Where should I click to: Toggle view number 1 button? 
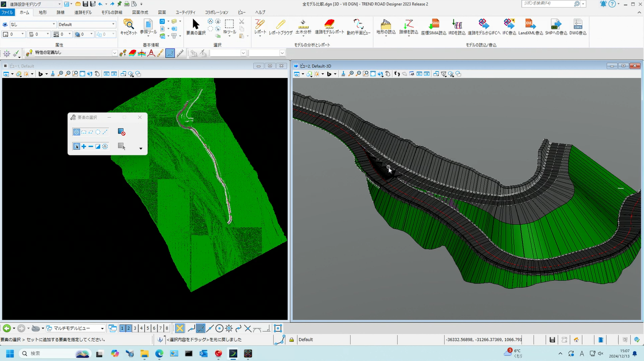point(122,328)
